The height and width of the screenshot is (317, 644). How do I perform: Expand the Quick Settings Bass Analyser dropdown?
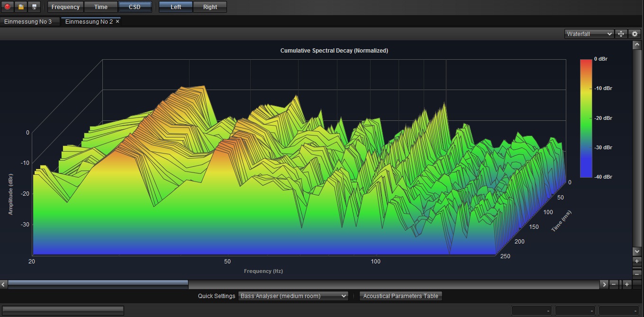pos(293,296)
